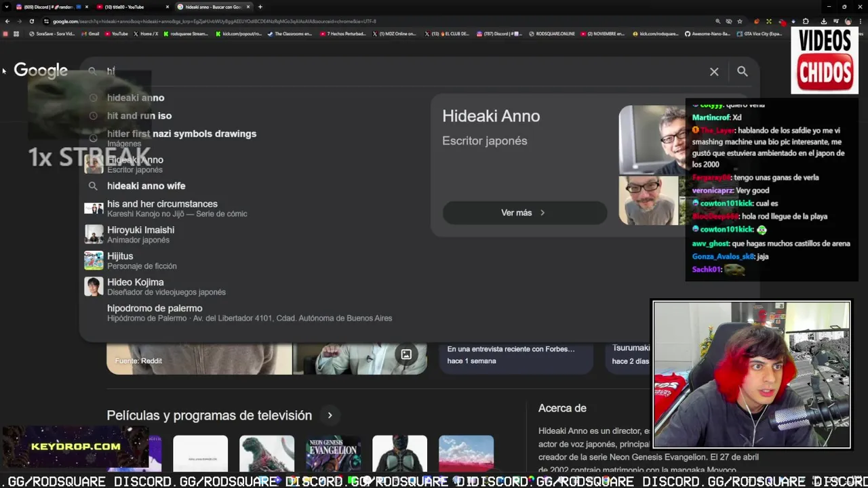Select the Hiroyuki Imaishi suggestion

pyautogui.click(x=140, y=235)
